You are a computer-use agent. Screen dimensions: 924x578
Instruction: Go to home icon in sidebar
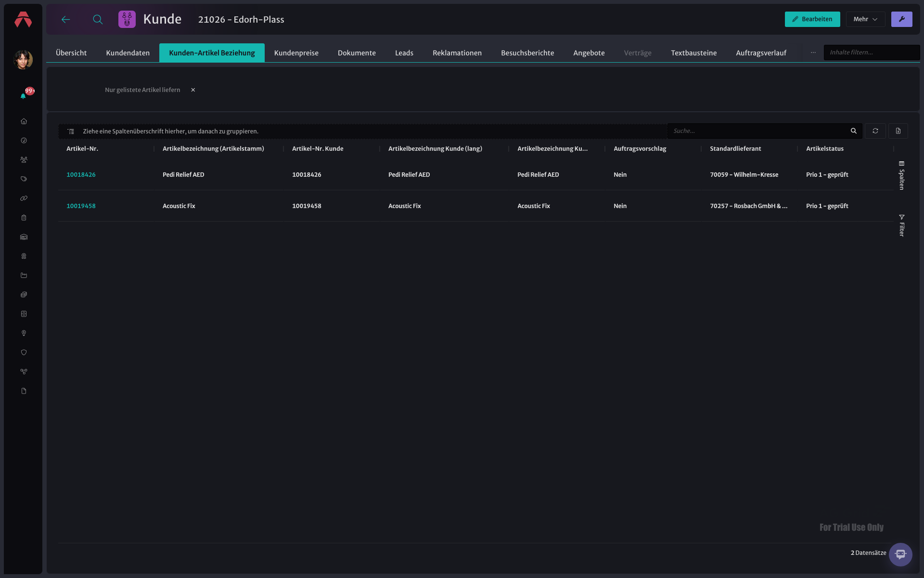(x=24, y=121)
